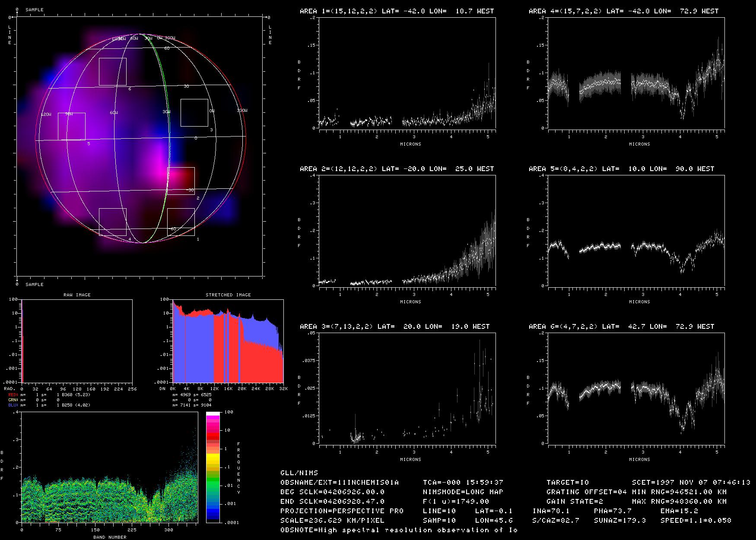The height and width of the screenshot is (540, 756).
Task: Click the OBSNAME/EXT=11INCHEMIS01A field
Action: (340, 483)
